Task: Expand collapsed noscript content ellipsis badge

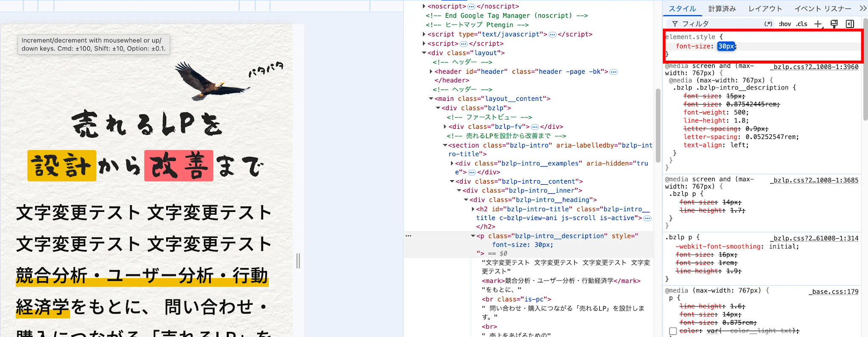Action: (471, 6)
